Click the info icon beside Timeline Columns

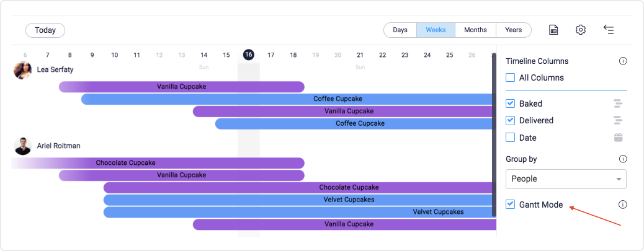tap(623, 61)
